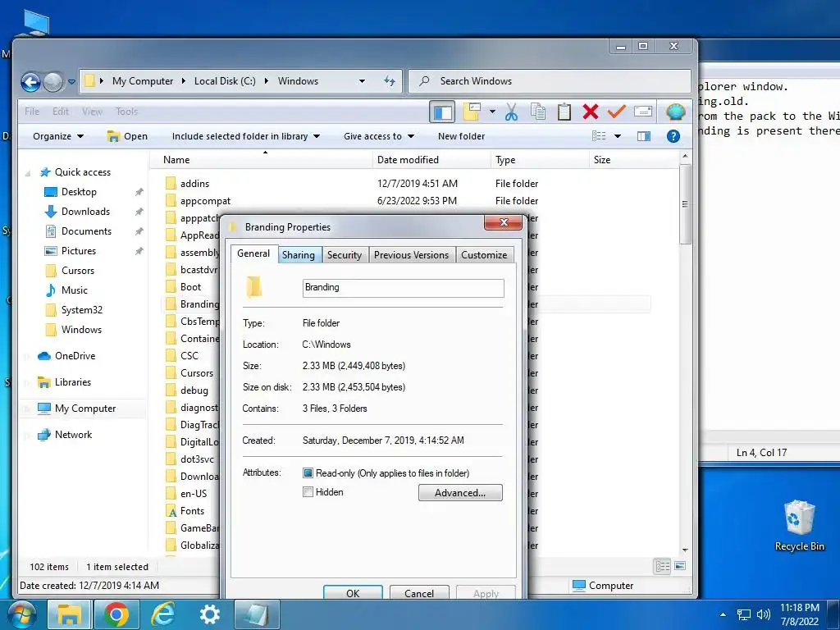
Task: Switch to large icons in status bar
Action: point(680,566)
